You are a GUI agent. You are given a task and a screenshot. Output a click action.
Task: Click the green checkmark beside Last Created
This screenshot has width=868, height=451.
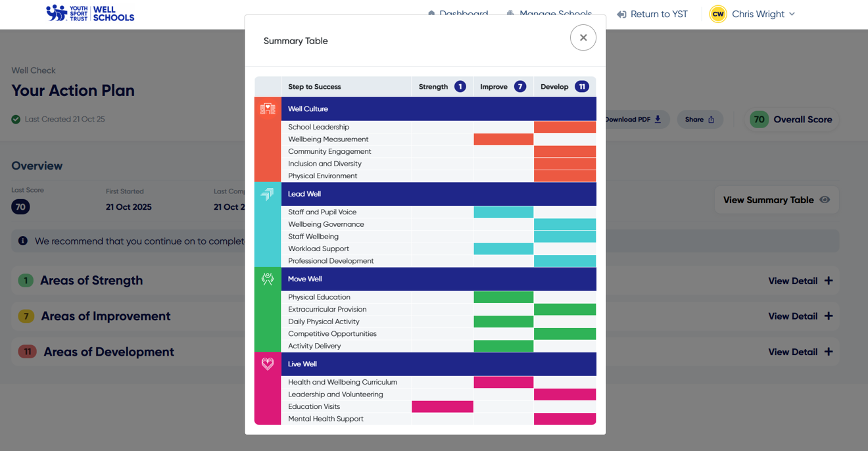coord(15,119)
